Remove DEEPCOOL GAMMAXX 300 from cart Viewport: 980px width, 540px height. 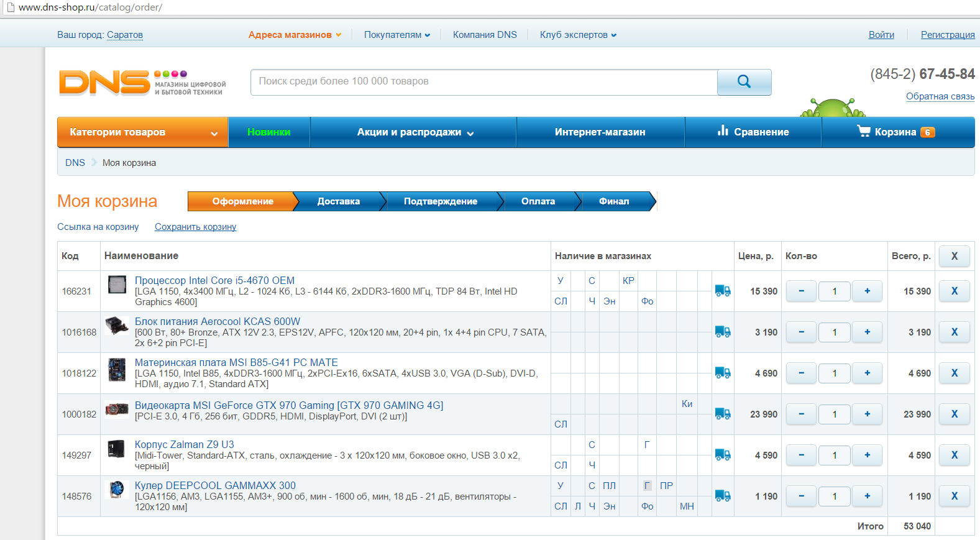(955, 496)
